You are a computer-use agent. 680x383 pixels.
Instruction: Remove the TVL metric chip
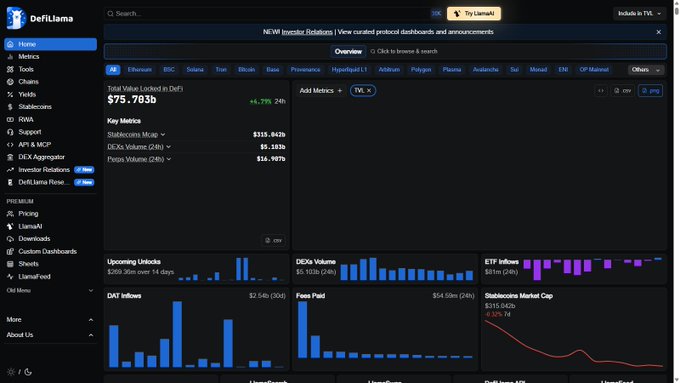(x=369, y=91)
